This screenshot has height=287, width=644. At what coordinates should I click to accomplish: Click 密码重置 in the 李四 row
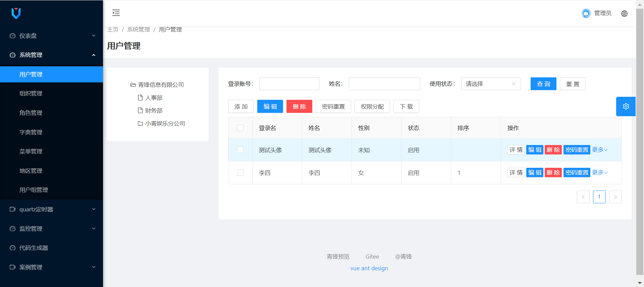pyautogui.click(x=577, y=172)
